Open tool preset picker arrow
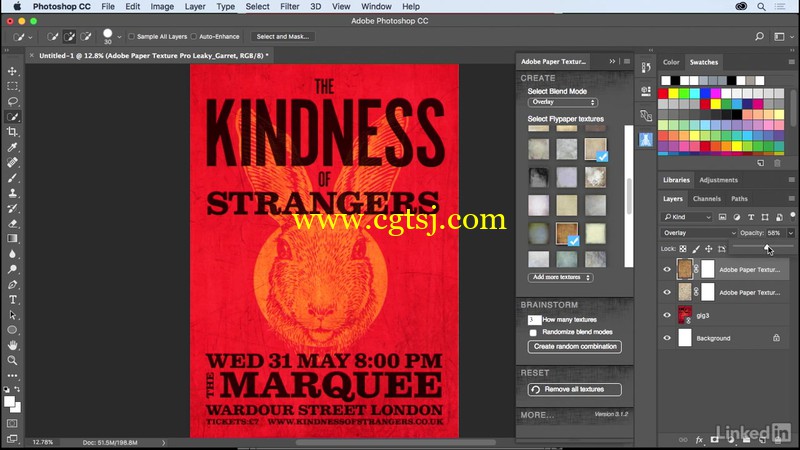800x450 pixels. coord(30,37)
